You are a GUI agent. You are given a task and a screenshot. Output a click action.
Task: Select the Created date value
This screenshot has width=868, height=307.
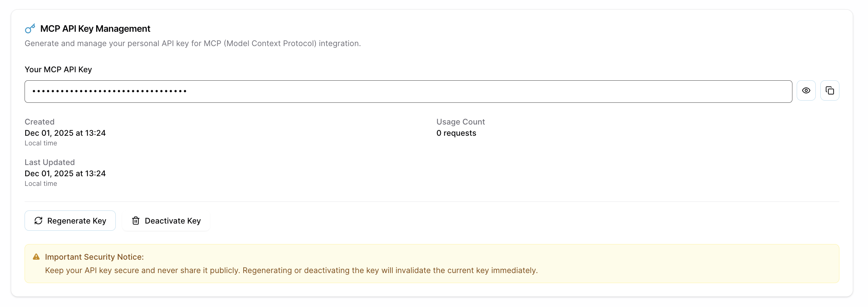pos(65,133)
